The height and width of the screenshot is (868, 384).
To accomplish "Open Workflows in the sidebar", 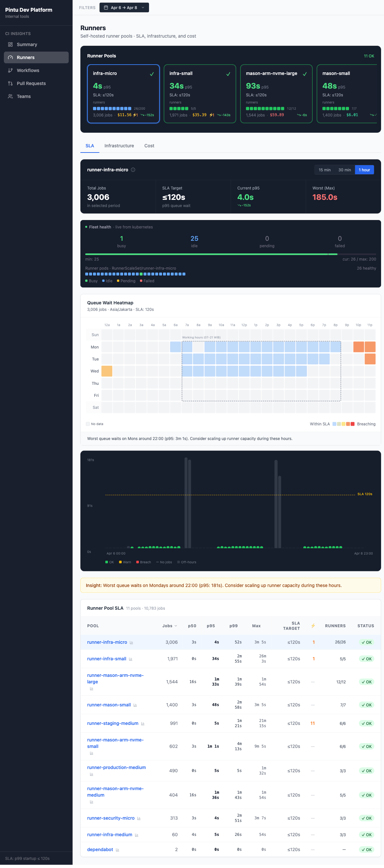I will [x=36, y=70].
